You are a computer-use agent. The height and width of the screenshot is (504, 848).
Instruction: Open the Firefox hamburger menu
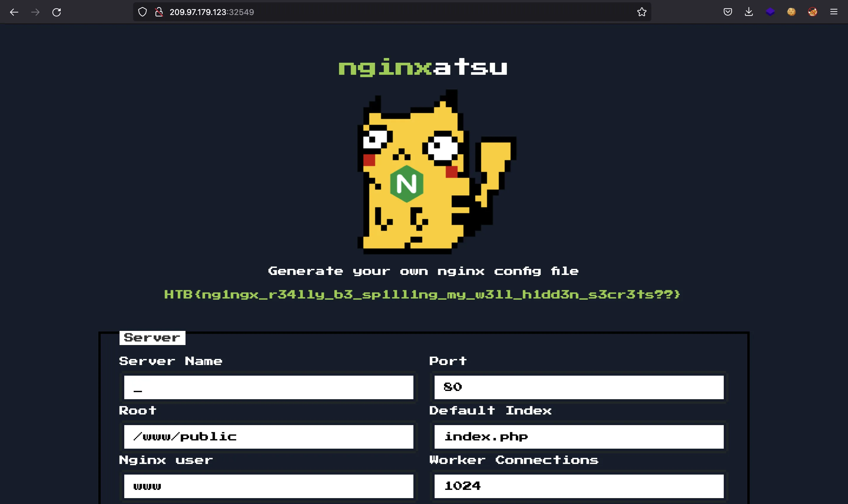[834, 12]
